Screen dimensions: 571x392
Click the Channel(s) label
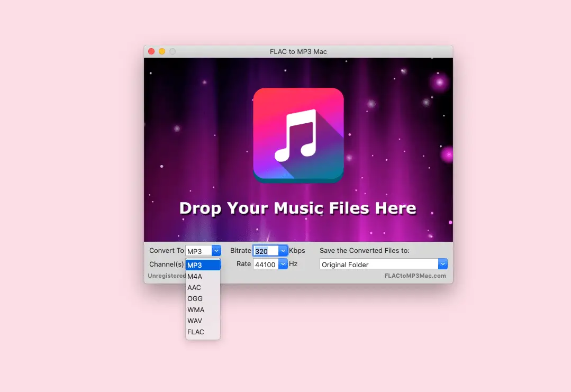(166, 265)
